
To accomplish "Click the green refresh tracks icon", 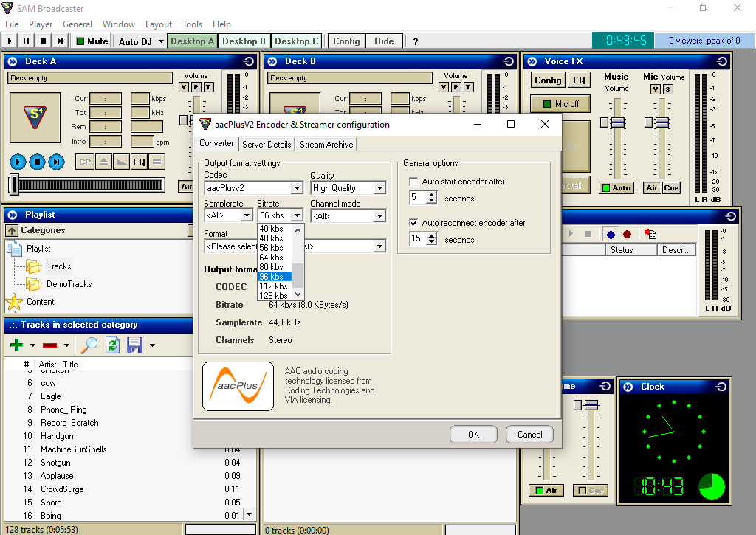I will 112,345.
